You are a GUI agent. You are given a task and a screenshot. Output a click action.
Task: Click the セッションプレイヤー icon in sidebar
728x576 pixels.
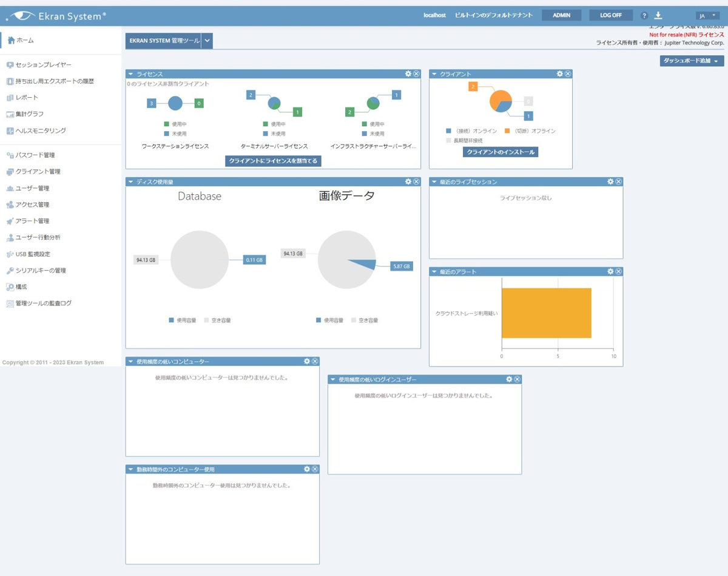point(10,65)
